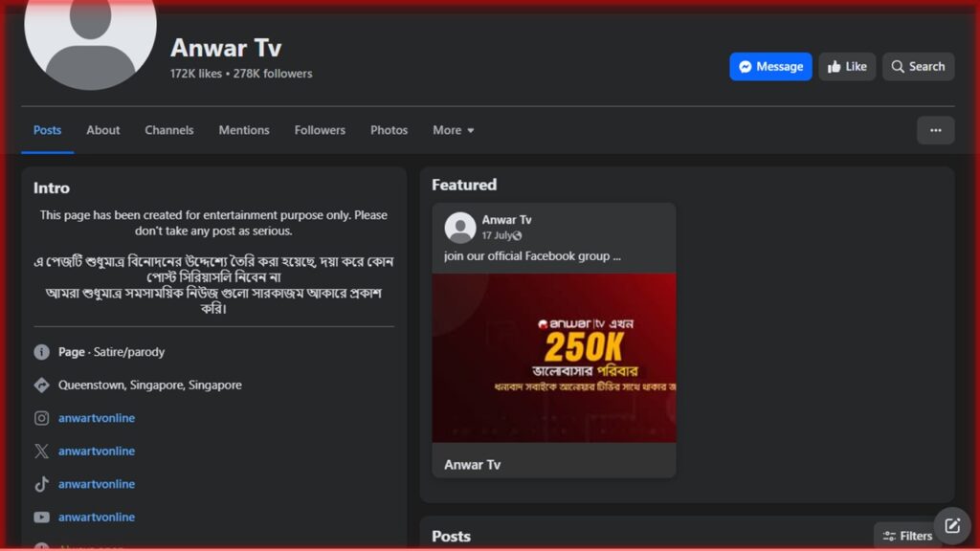980x551 pixels.
Task: Open the YouTube anwartvonline link
Action: (x=97, y=518)
